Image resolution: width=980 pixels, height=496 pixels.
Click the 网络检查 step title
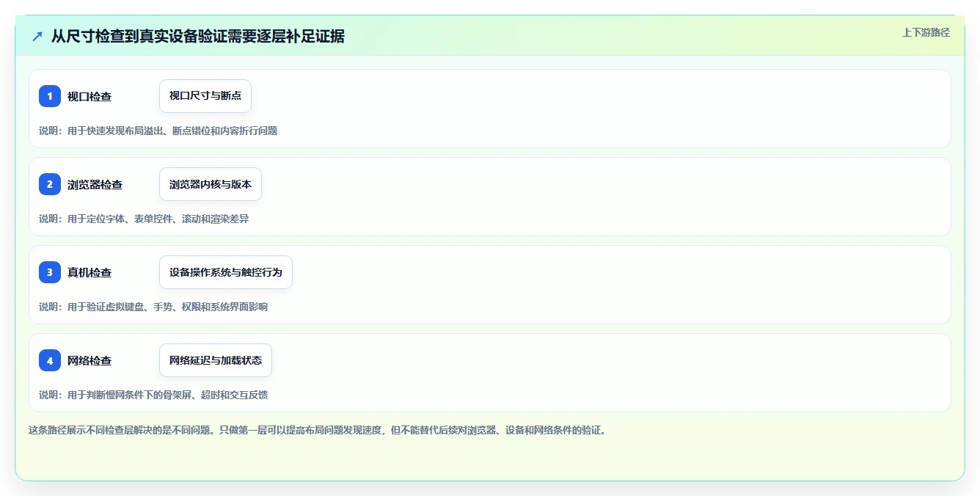pos(89,361)
